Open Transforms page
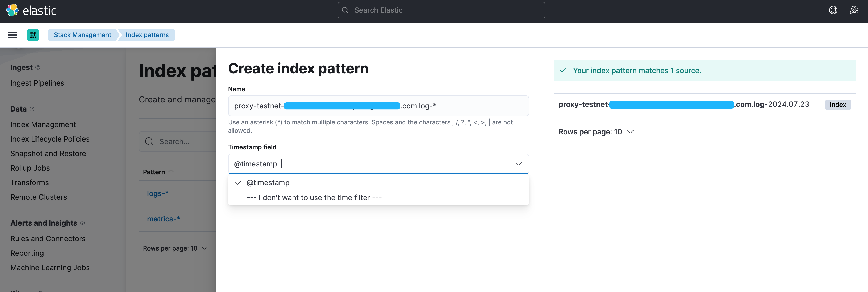This screenshot has height=292, width=868. click(x=30, y=182)
